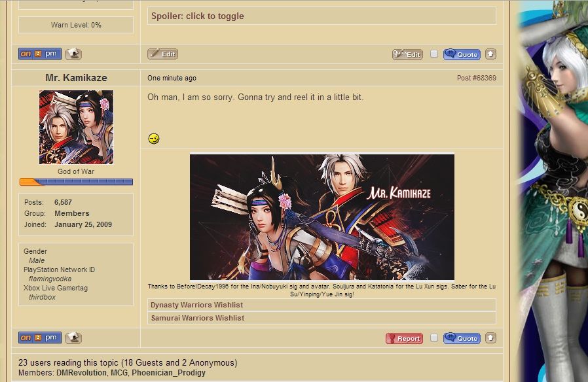Tick the multi-quote checkbox next to Quick Edit
Viewport: 588px width, 382px height.
point(434,54)
